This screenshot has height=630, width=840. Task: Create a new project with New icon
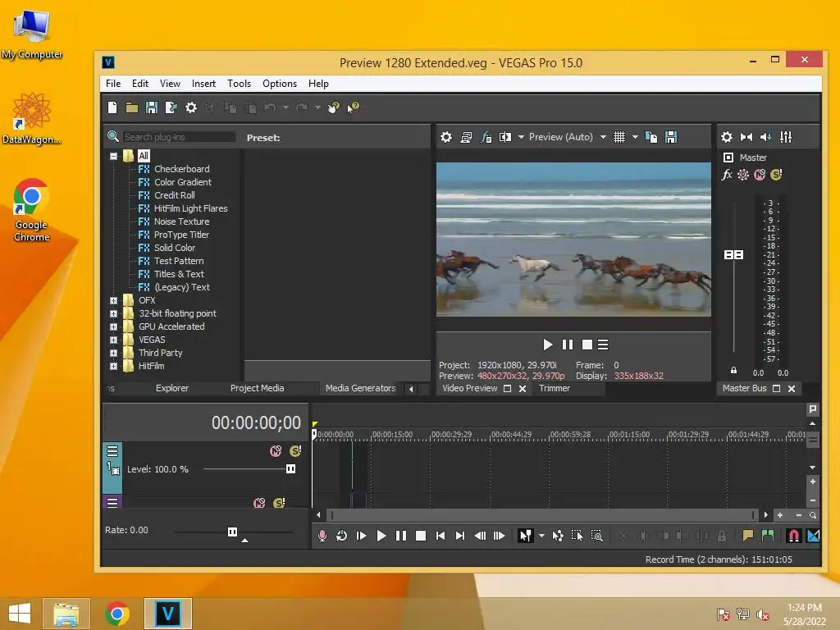112,107
